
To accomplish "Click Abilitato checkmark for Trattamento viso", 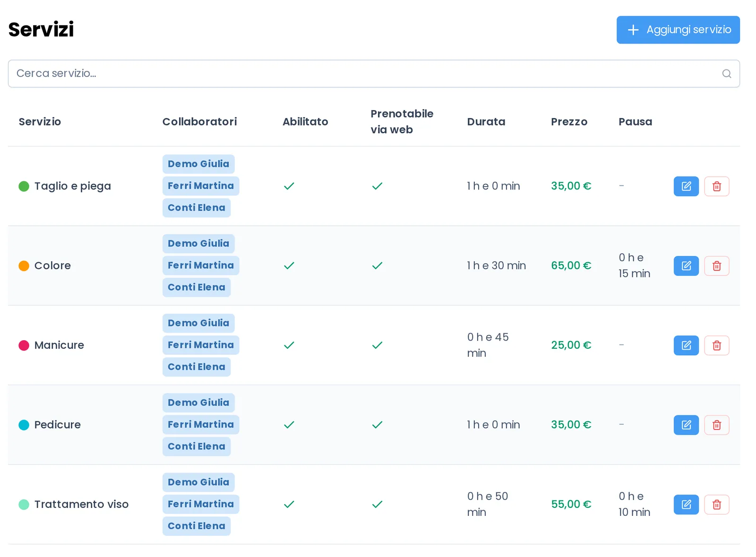I will [x=289, y=505].
